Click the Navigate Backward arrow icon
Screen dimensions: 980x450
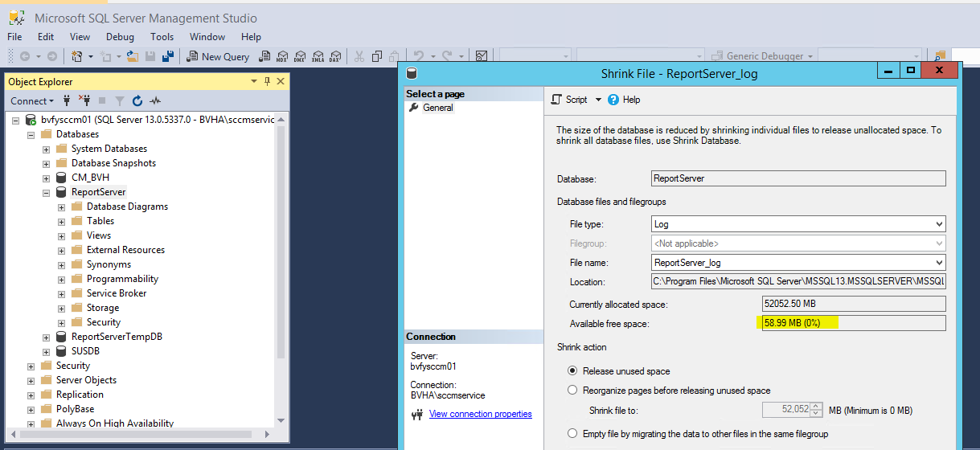25,56
